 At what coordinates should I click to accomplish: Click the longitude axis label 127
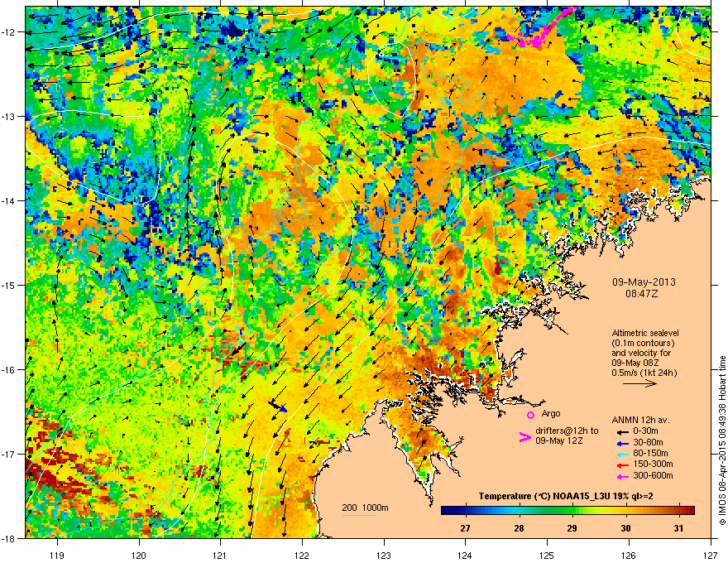(x=711, y=555)
